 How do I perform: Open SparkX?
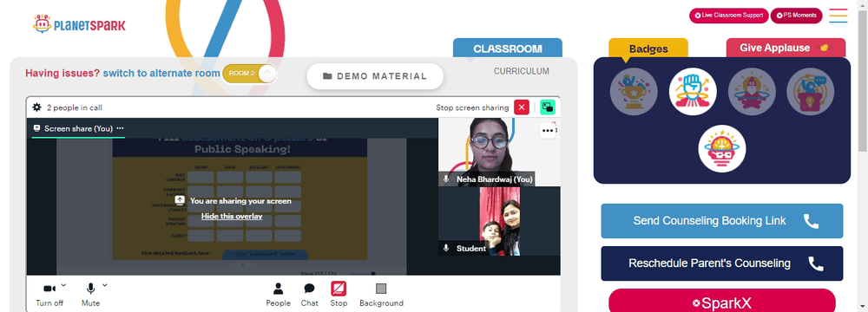pyautogui.click(x=722, y=302)
